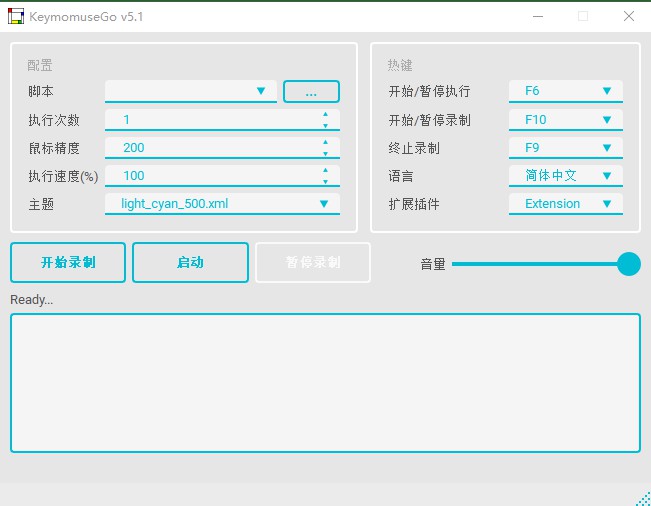
Task: Open the 开始/暂停执行 hotkey dropdown F6
Action: [565, 91]
